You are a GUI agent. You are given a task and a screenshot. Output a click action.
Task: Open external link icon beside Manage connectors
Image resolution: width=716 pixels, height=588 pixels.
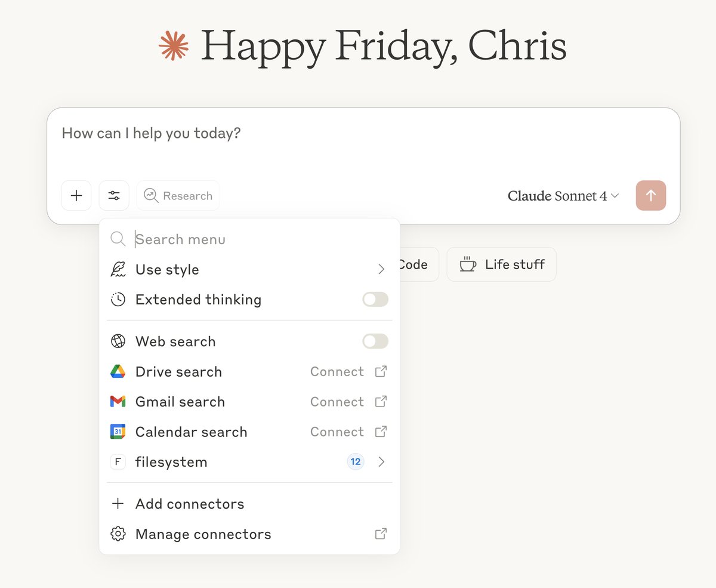click(x=381, y=534)
